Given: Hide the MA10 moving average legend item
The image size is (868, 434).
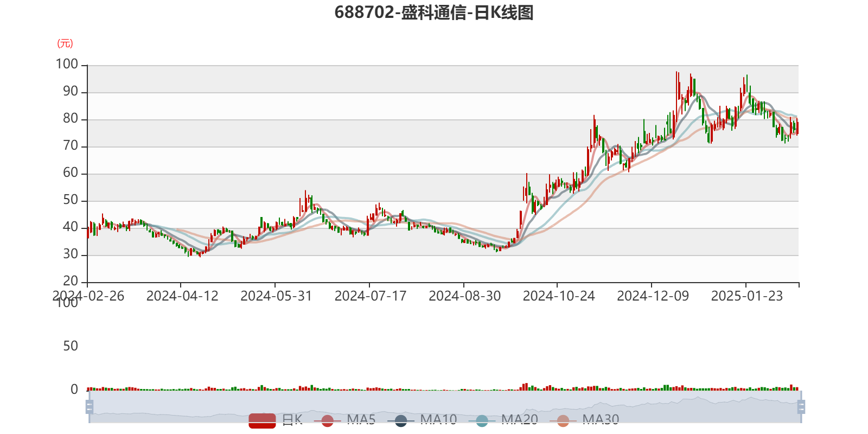Looking at the screenshot, I should click(x=423, y=420).
